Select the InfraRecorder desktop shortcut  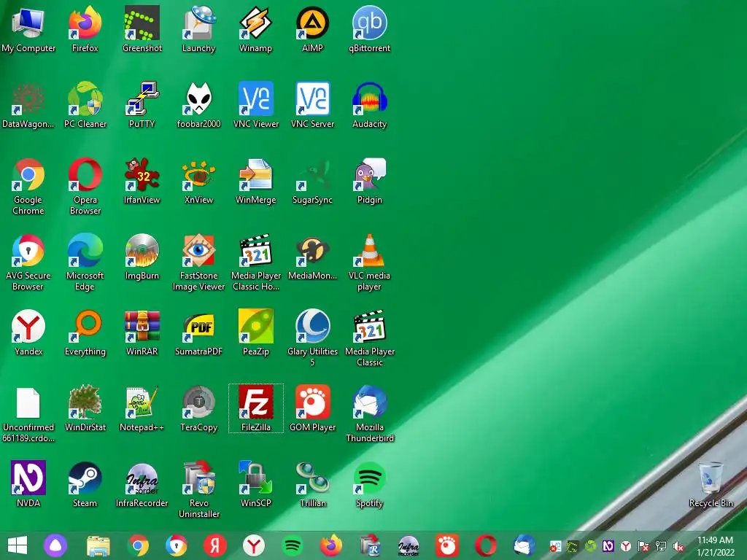pos(142,484)
